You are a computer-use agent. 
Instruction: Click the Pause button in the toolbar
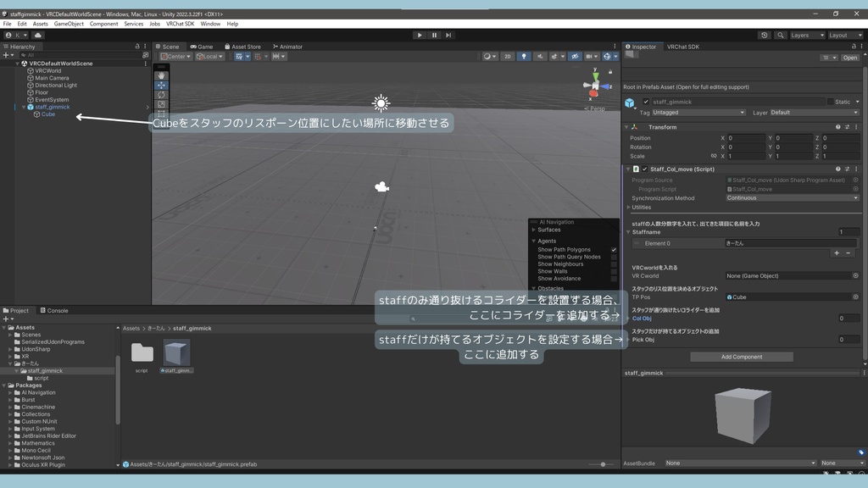click(432, 35)
